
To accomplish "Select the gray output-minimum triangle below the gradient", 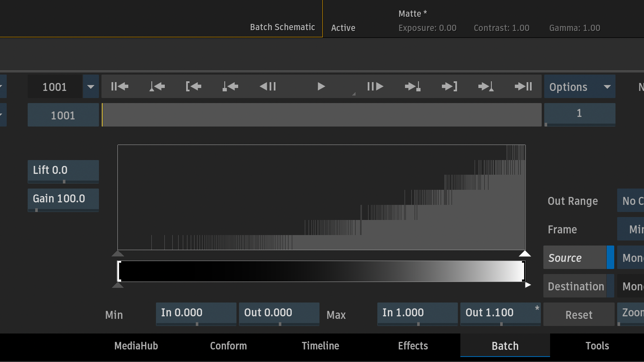I will [118, 285].
